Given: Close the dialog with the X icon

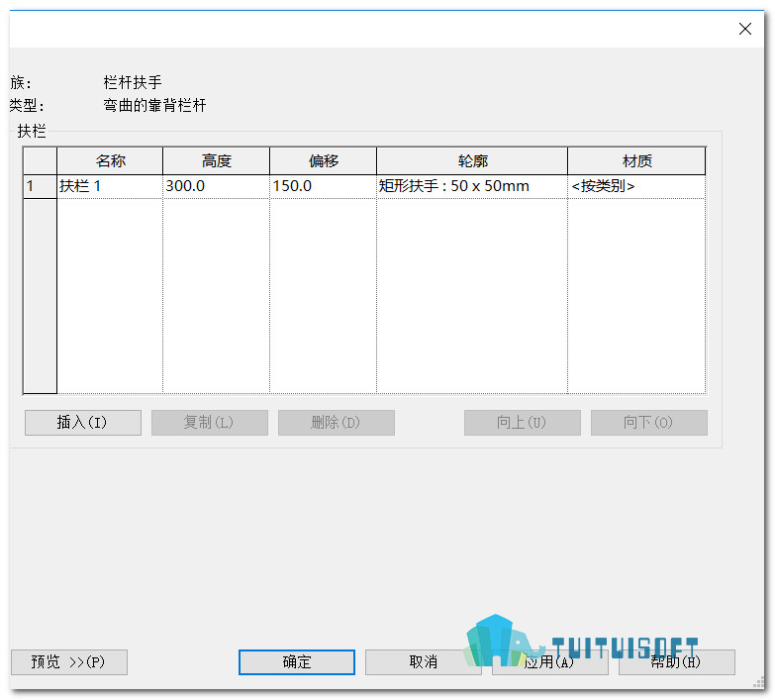Looking at the screenshot, I should [745, 29].
